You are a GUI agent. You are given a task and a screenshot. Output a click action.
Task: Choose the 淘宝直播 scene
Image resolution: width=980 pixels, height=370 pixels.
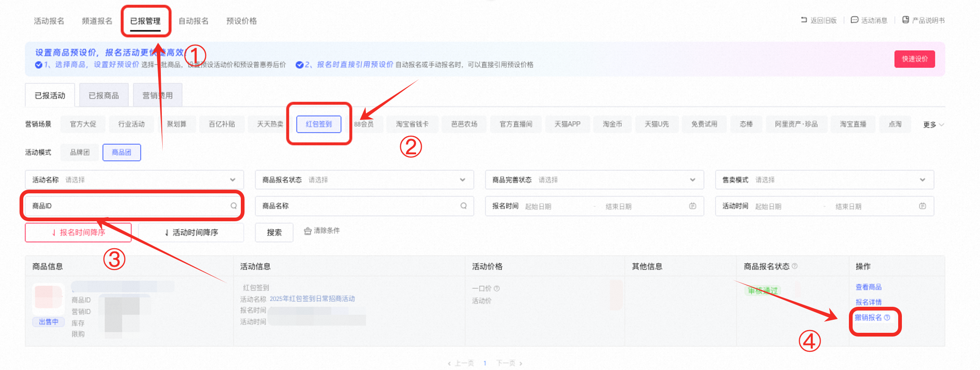[x=853, y=124]
